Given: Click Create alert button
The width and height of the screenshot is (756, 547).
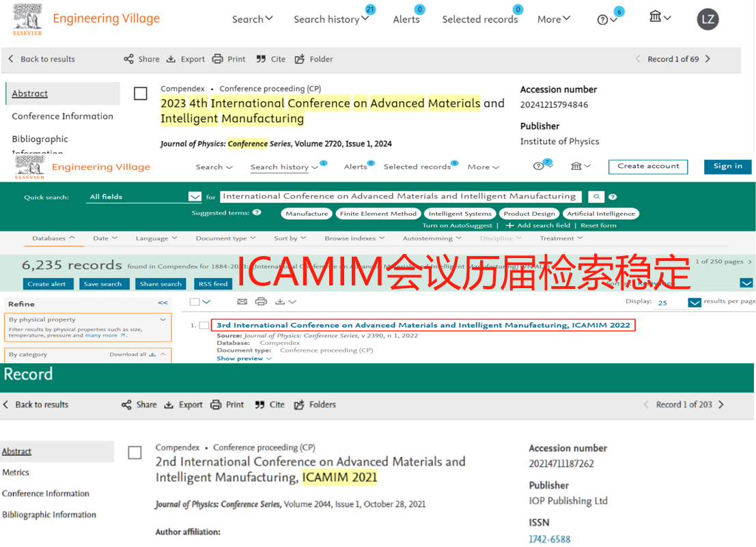Looking at the screenshot, I should (x=48, y=284).
